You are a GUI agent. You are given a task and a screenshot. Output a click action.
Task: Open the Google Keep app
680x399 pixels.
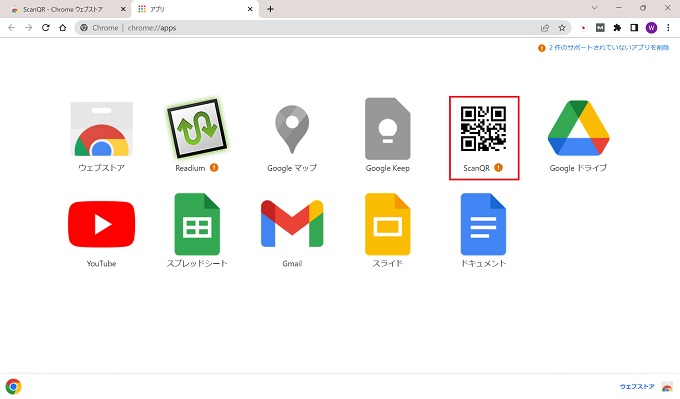pyautogui.click(x=388, y=129)
